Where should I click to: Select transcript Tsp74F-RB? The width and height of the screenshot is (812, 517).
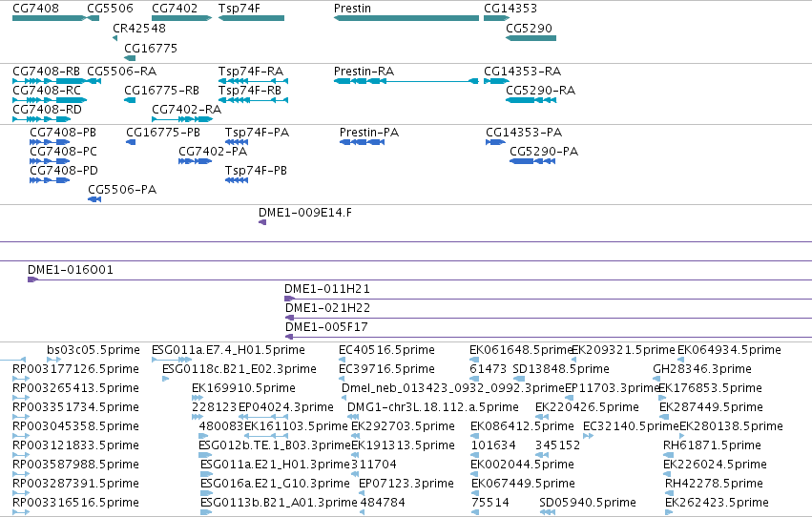(253, 100)
